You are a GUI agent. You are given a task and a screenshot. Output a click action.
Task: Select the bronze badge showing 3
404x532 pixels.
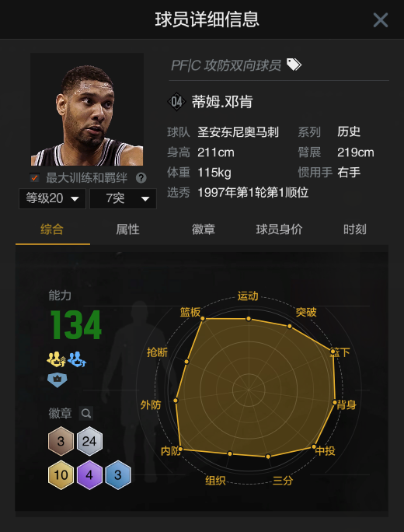pos(61,441)
